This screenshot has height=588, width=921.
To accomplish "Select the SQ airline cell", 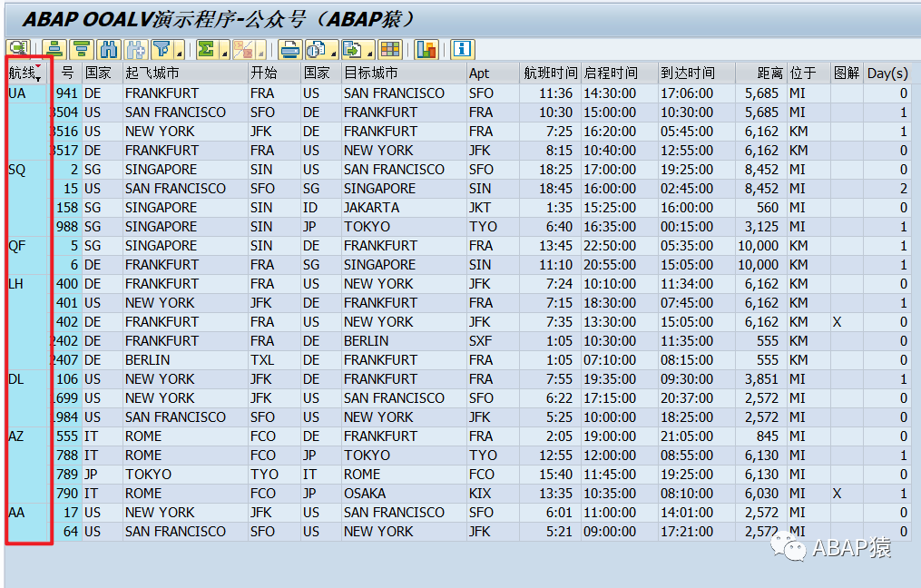I will pos(27,170).
